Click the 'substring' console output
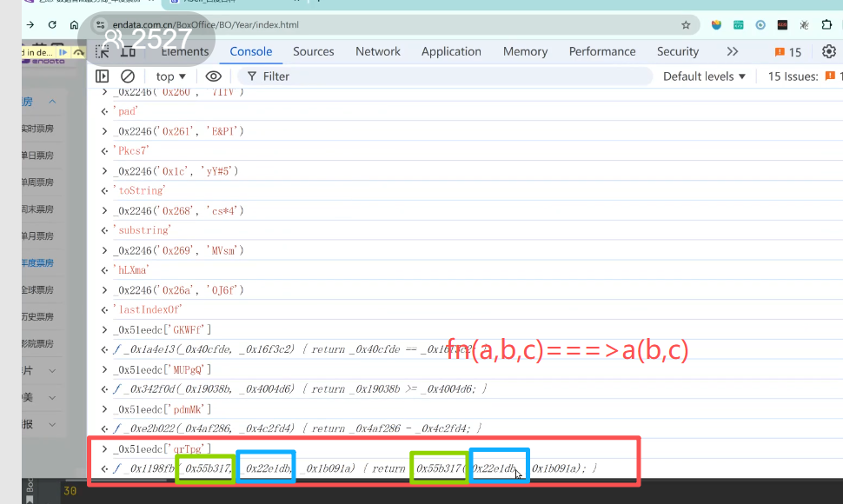 (x=142, y=230)
